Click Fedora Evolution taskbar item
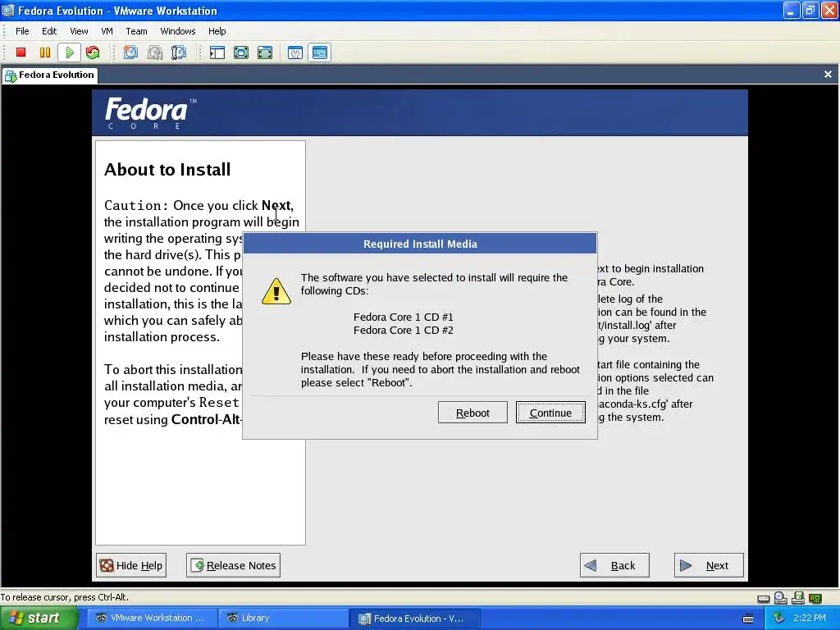 click(414, 619)
